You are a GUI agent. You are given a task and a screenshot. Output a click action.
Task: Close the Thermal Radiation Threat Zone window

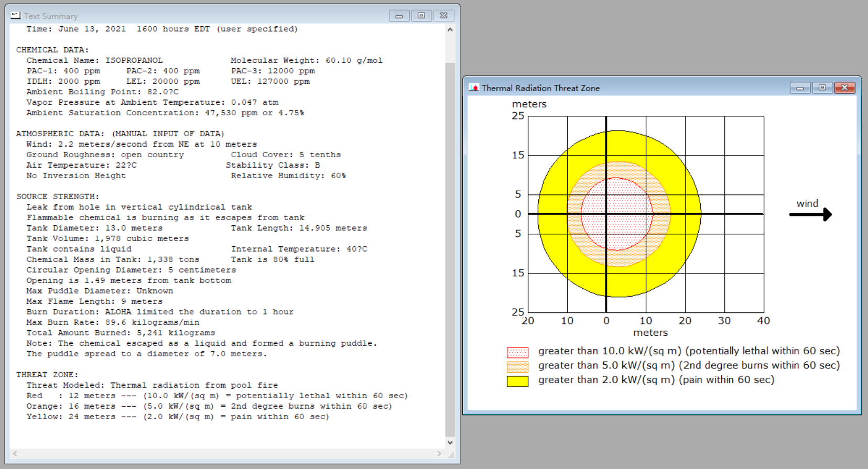tap(844, 88)
